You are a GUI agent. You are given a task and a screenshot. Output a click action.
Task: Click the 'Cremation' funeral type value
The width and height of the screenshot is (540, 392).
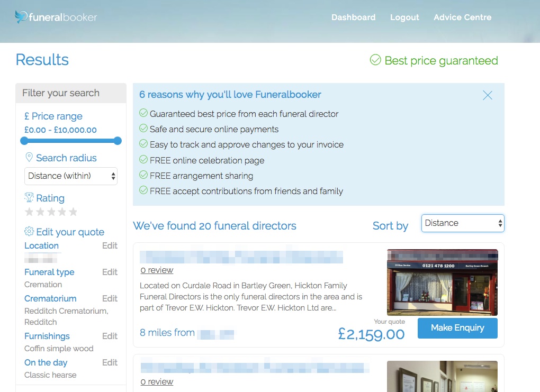pyautogui.click(x=43, y=285)
